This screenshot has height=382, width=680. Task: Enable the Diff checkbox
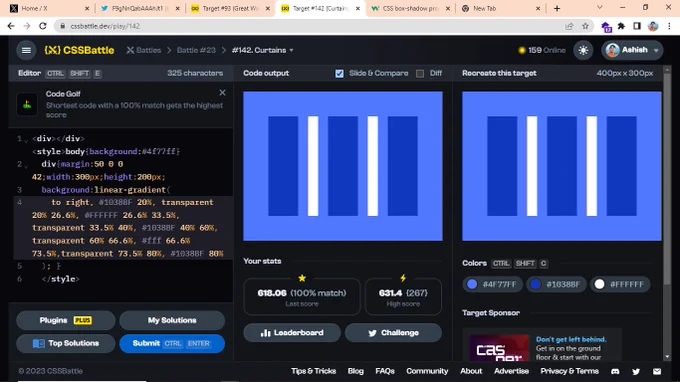420,74
